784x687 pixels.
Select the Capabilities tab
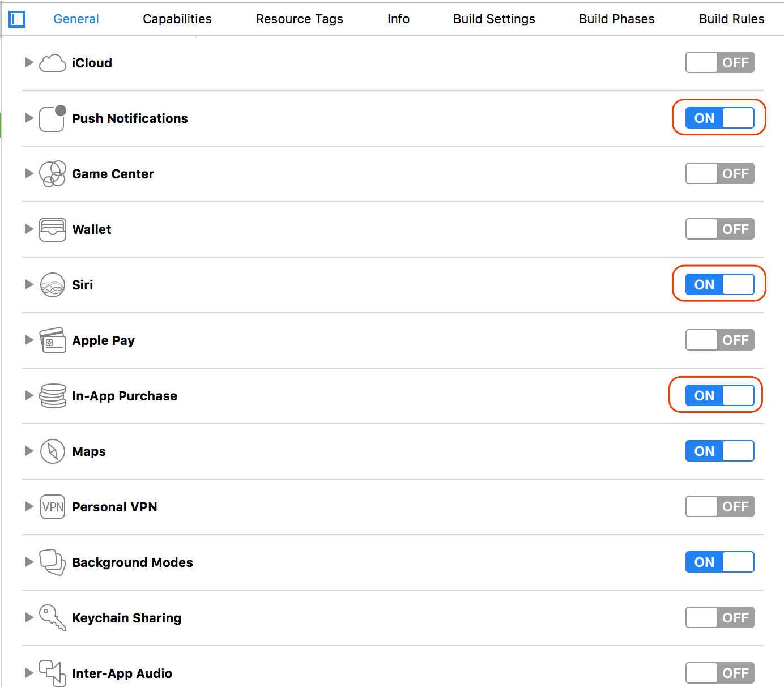[177, 19]
